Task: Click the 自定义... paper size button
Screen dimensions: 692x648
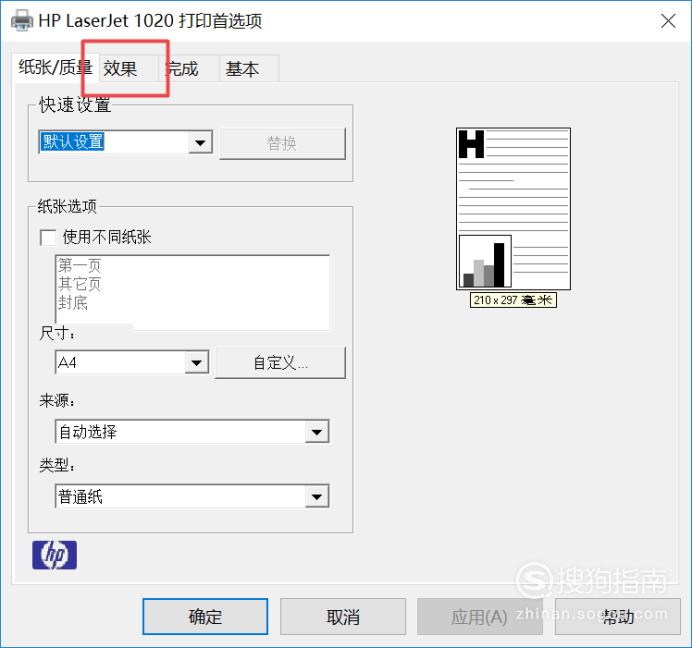Action: [281, 363]
